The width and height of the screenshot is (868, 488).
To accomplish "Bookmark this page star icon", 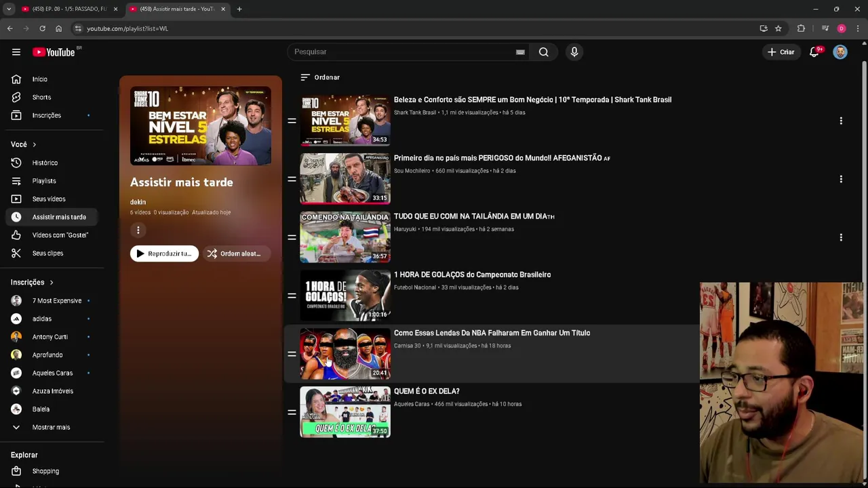I will pyautogui.click(x=778, y=28).
